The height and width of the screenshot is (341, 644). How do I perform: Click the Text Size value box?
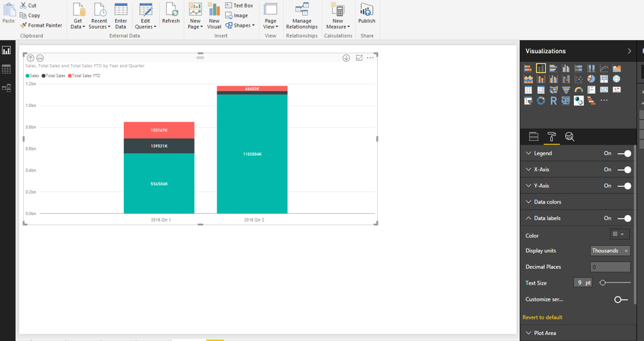click(583, 282)
